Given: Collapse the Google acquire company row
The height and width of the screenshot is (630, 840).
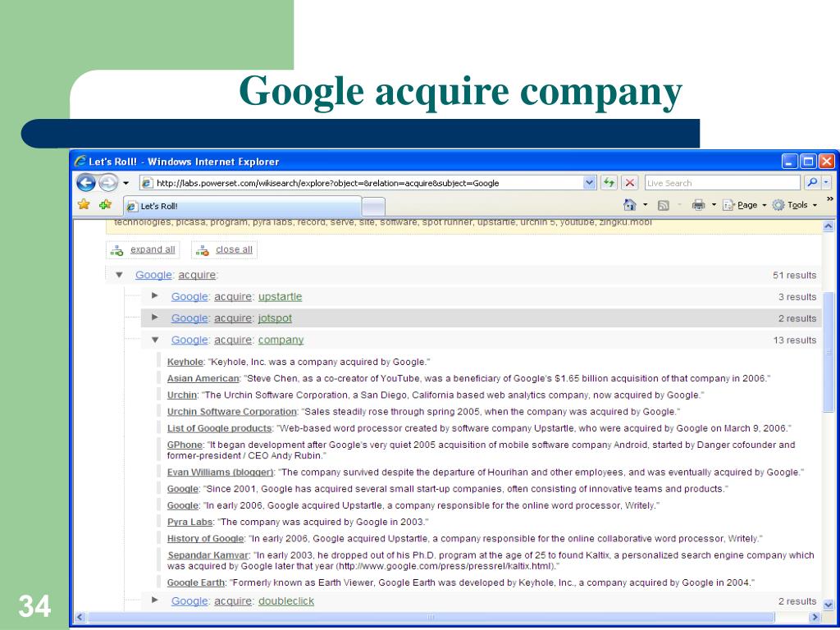Looking at the screenshot, I should (155, 340).
